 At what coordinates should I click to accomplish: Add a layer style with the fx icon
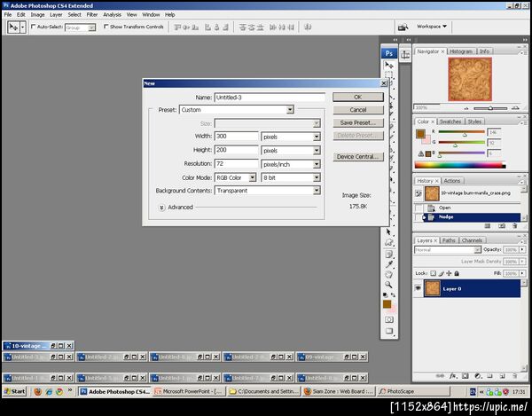(453, 376)
